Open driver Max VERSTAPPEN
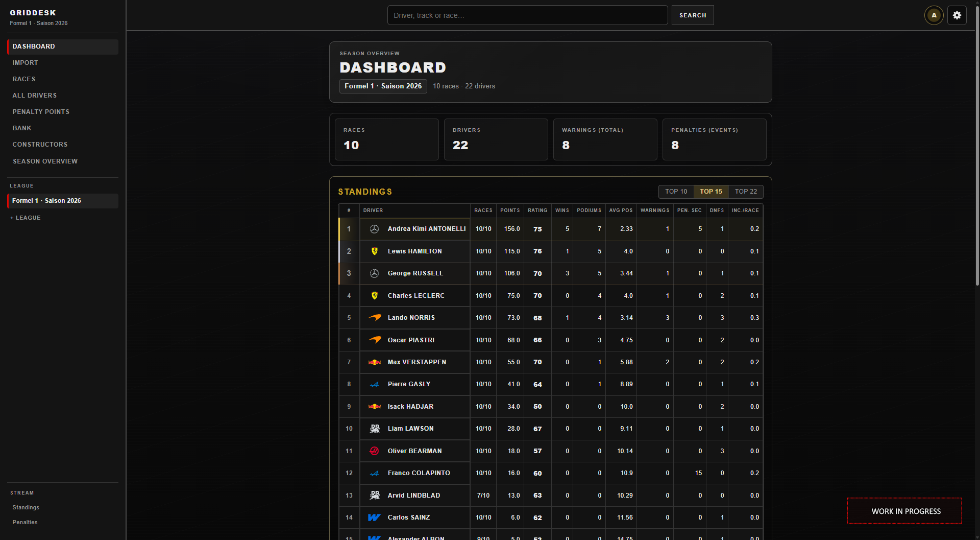 point(417,362)
